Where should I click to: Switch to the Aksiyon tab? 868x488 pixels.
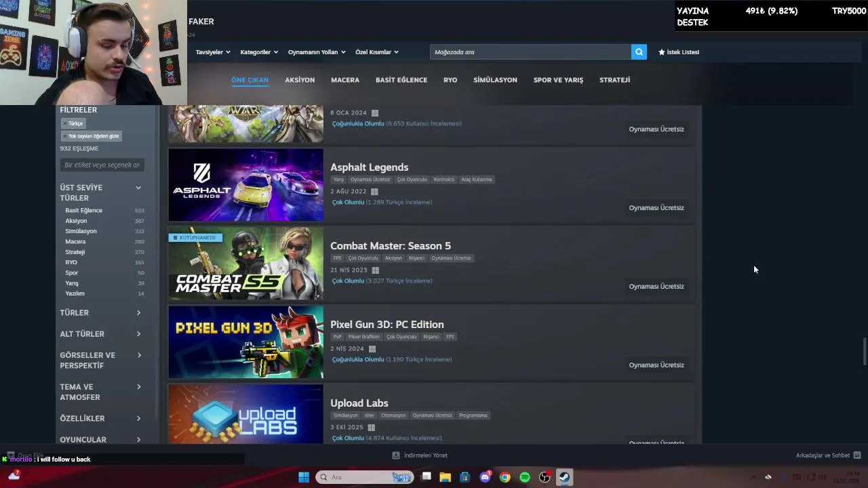(300, 80)
